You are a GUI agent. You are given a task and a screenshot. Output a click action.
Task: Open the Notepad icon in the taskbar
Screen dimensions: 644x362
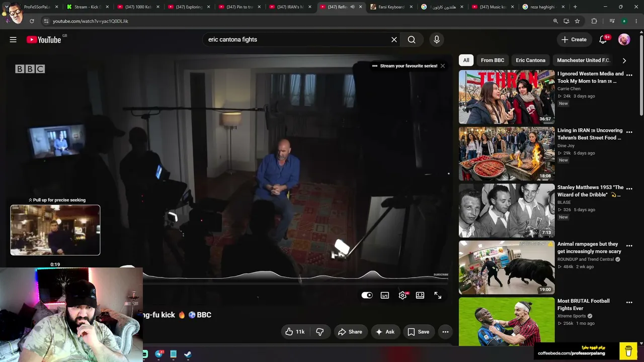coord(173,354)
